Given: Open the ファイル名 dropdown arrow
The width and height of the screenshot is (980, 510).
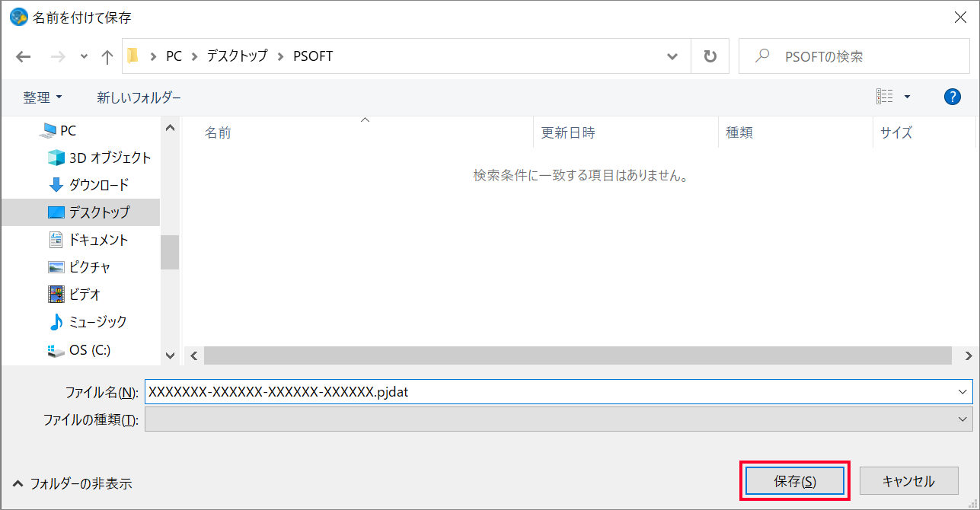Looking at the screenshot, I should pyautogui.click(x=963, y=391).
